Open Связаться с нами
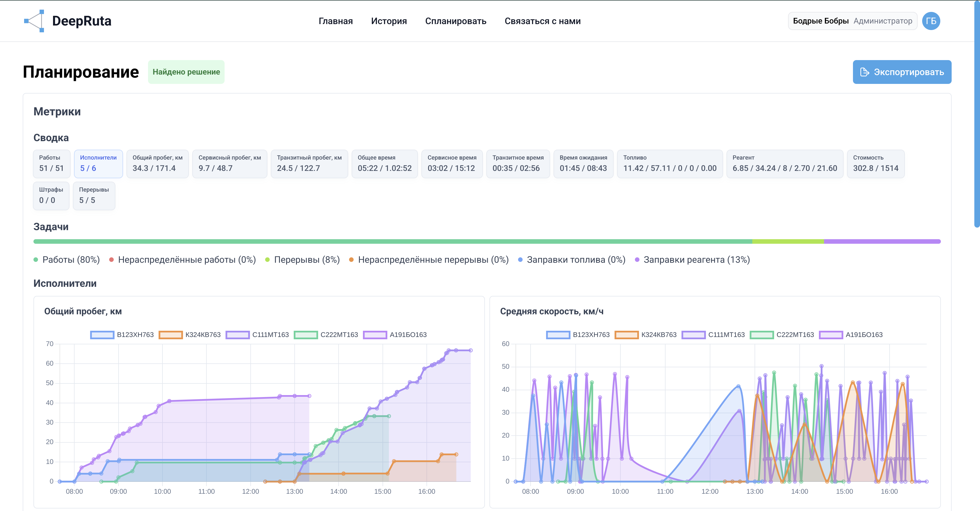This screenshot has width=980, height=511. (542, 21)
